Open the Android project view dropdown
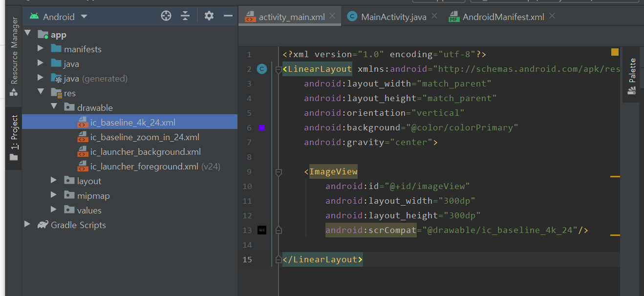Screen dimensions: 644x296 [59, 17]
